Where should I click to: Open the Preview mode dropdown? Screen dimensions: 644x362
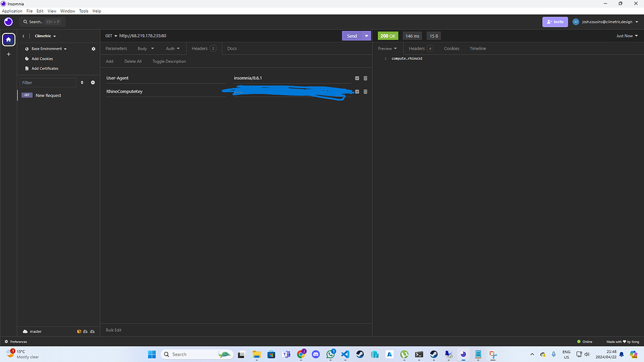pyautogui.click(x=387, y=48)
